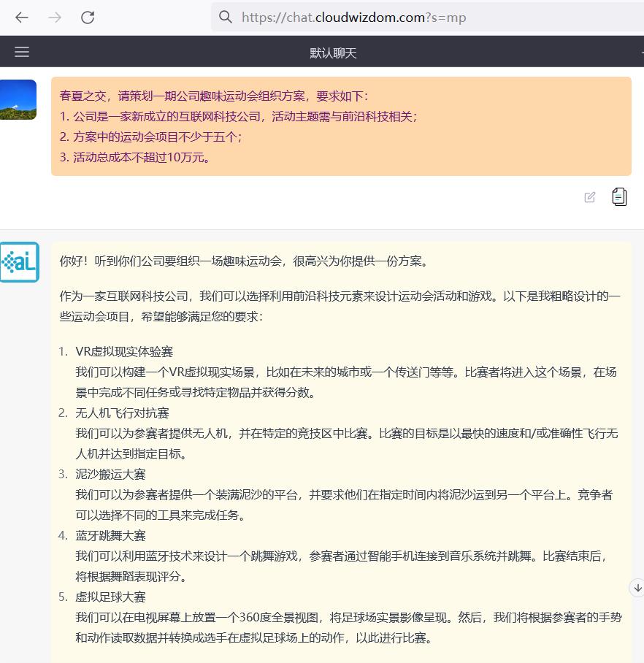Click the browser forward arrow
644x663 pixels.
[54, 17]
